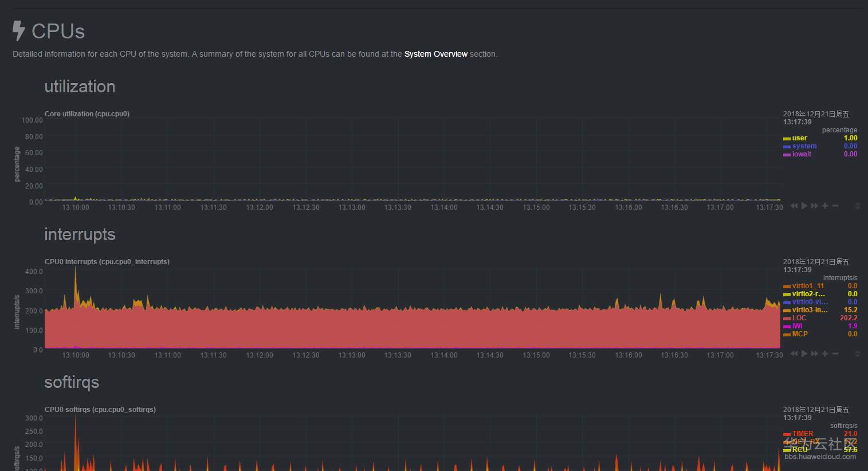This screenshot has height=471, width=868.
Task: Click the blue system color swatch
Action: tap(787, 147)
